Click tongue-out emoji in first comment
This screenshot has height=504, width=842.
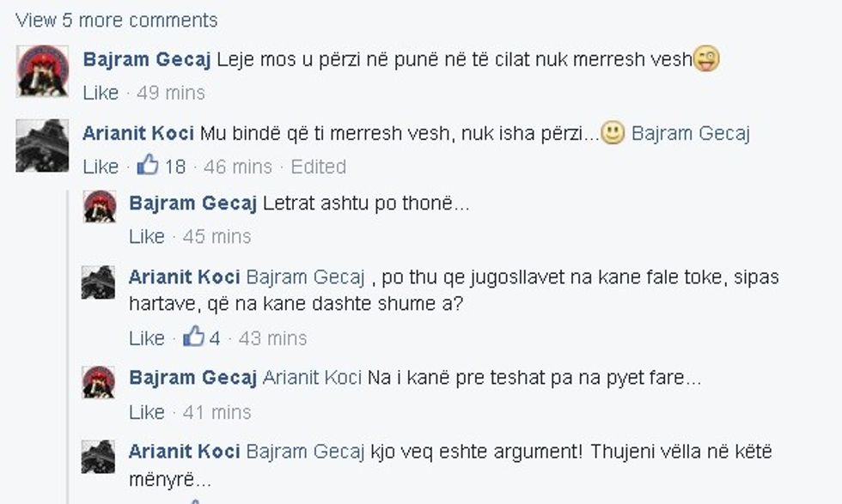pyautogui.click(x=706, y=59)
